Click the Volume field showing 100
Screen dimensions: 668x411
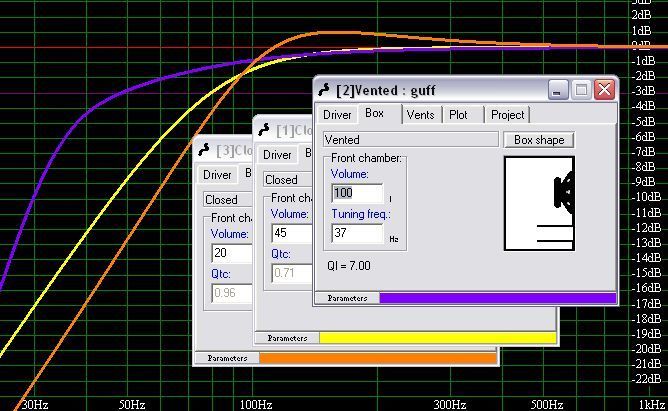(357, 193)
